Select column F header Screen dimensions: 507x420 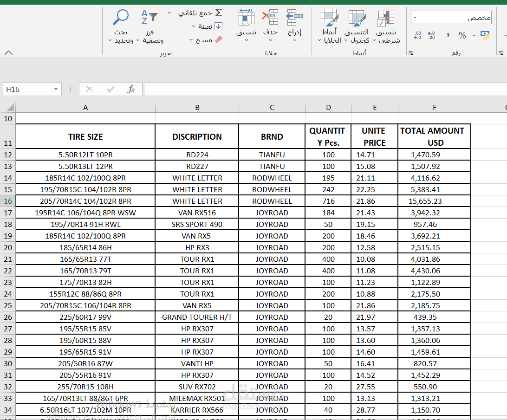tap(434, 107)
